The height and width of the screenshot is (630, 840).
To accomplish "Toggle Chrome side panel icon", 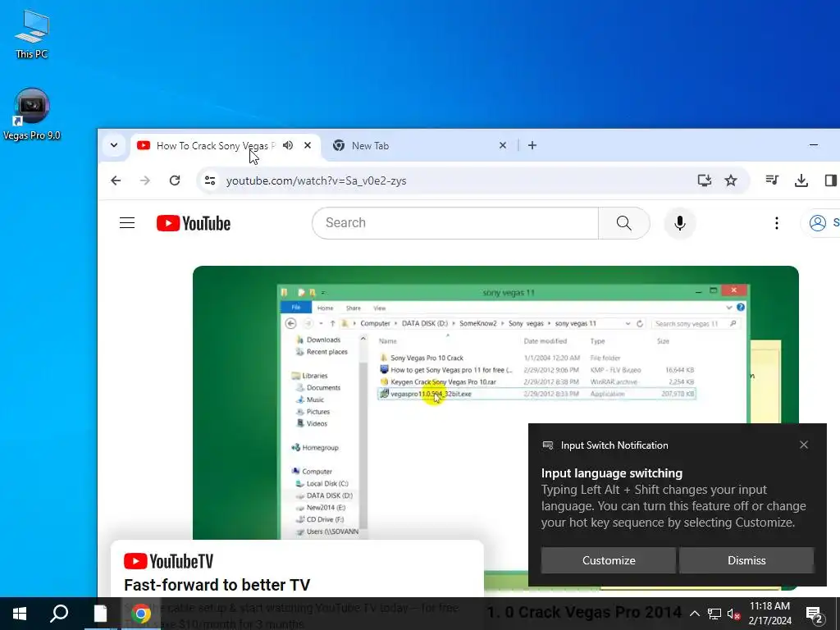I will pyautogui.click(x=830, y=180).
